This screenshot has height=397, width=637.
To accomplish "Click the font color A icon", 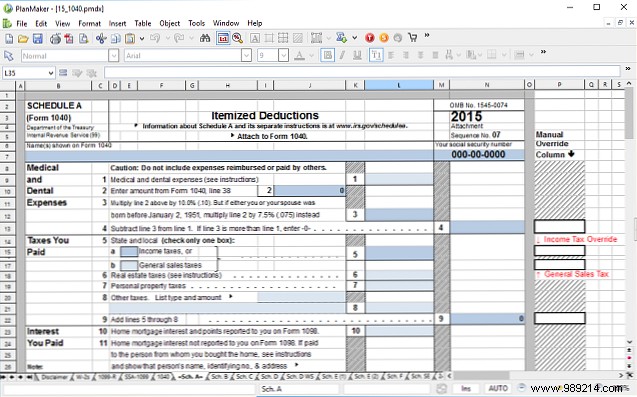I will (299, 56).
